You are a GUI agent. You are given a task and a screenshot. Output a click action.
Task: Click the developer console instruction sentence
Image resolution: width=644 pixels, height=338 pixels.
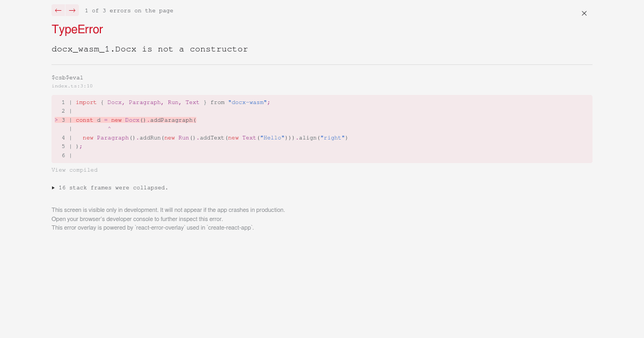136,219
